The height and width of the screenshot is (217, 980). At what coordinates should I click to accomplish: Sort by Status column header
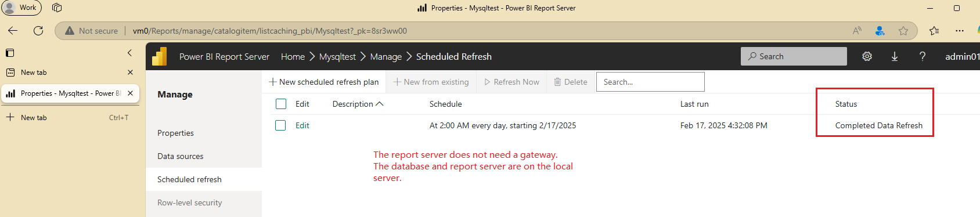coord(846,104)
